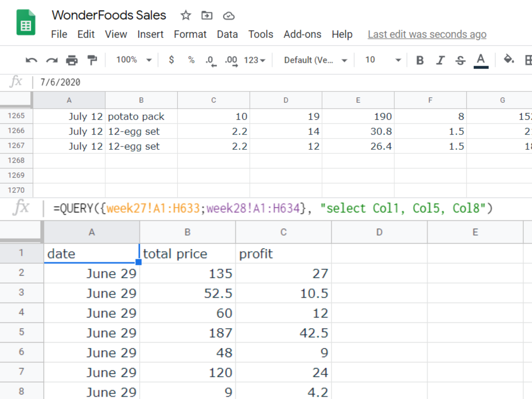Click the Increase decimal places icon

tap(231, 60)
